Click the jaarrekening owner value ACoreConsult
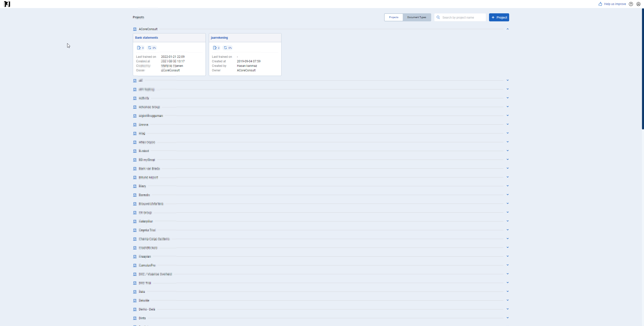644x326 pixels. (x=246, y=70)
